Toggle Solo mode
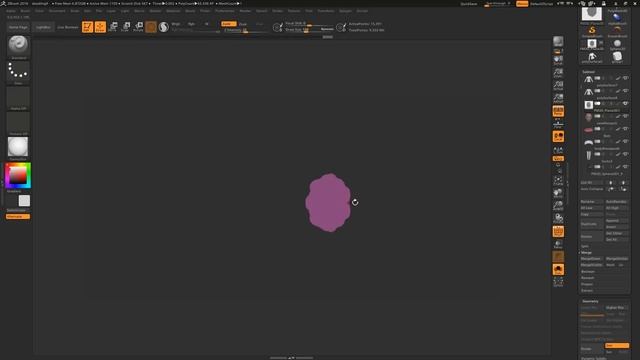640x360 pixels. tap(558, 269)
